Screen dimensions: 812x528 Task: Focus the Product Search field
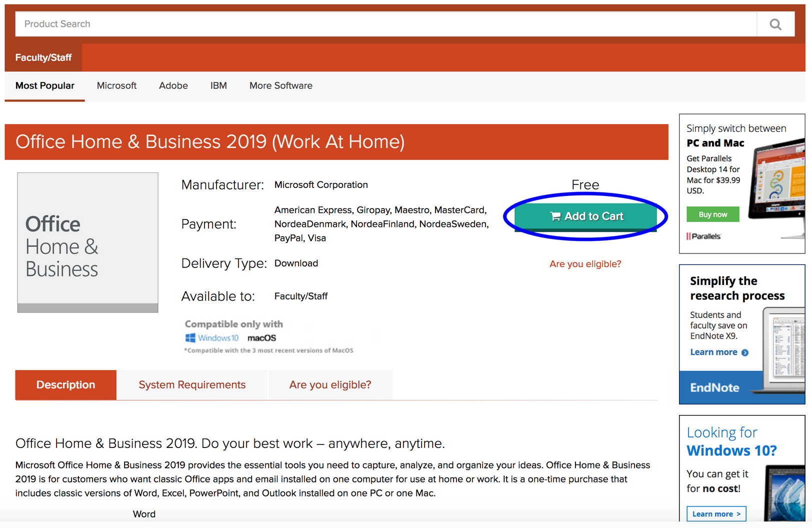pyautogui.click(x=386, y=24)
